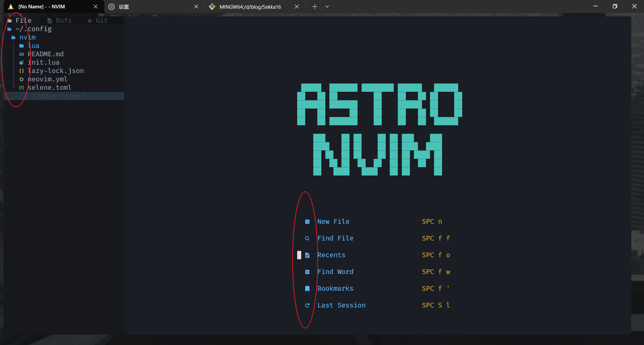Click the SPC f o shortcut text
This screenshot has width=644, height=345.
436,255
